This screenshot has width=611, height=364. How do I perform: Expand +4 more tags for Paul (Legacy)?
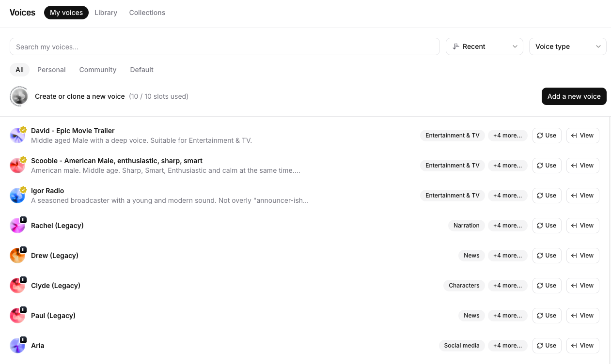[507, 316]
